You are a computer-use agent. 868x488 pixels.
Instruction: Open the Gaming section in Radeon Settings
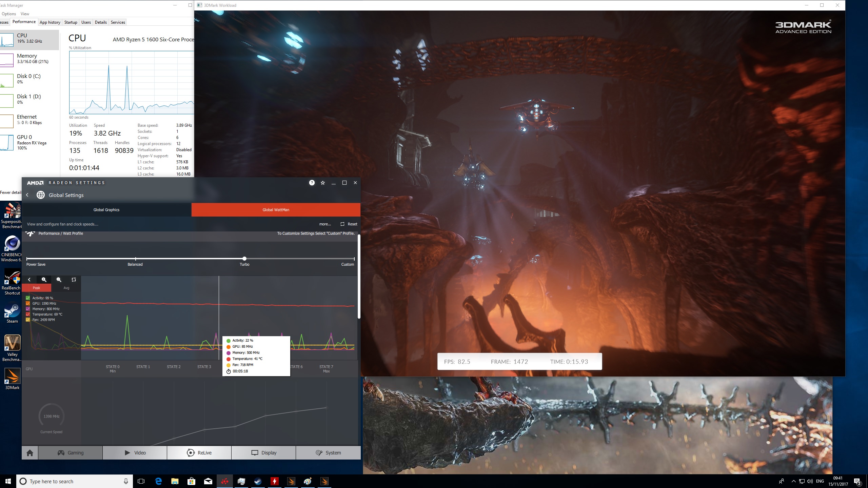click(71, 453)
